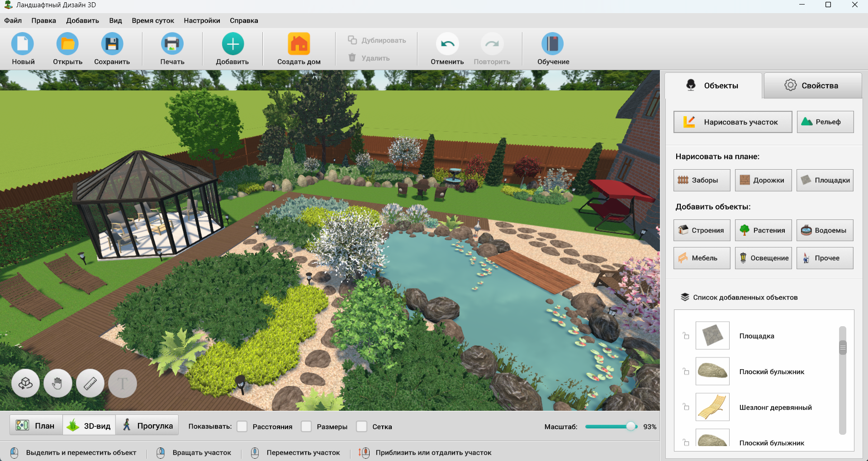Viewport: 868px width, 461px height.
Task: Select the ruler measurement tool in viewport
Action: click(x=90, y=383)
